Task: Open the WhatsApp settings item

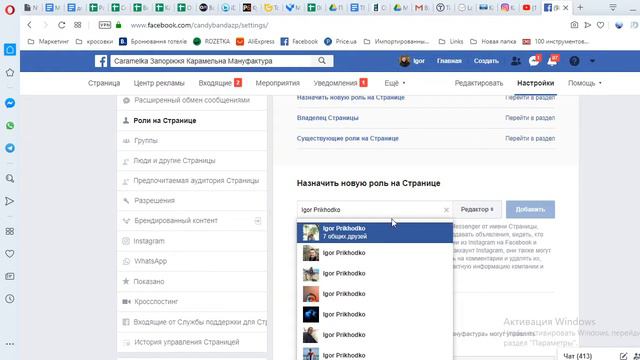Action: click(192, 261)
